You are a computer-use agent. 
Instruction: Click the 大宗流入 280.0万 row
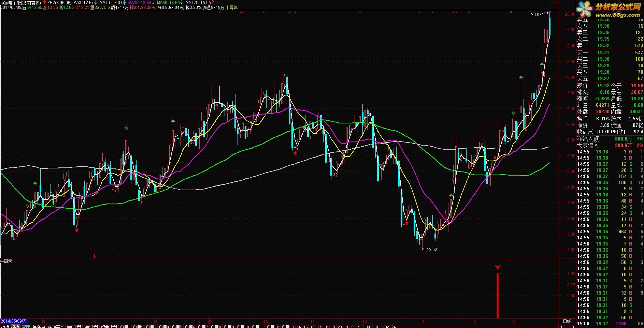tap(610, 145)
